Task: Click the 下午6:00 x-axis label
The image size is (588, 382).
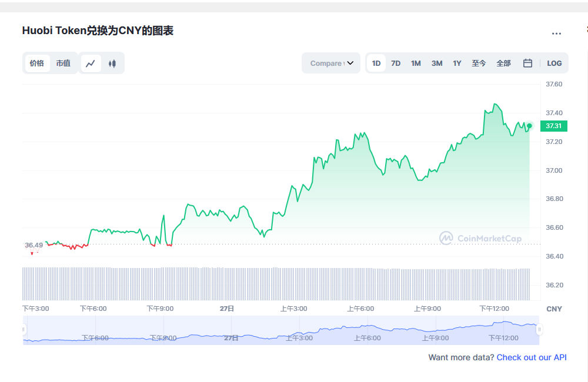Action: tap(93, 309)
